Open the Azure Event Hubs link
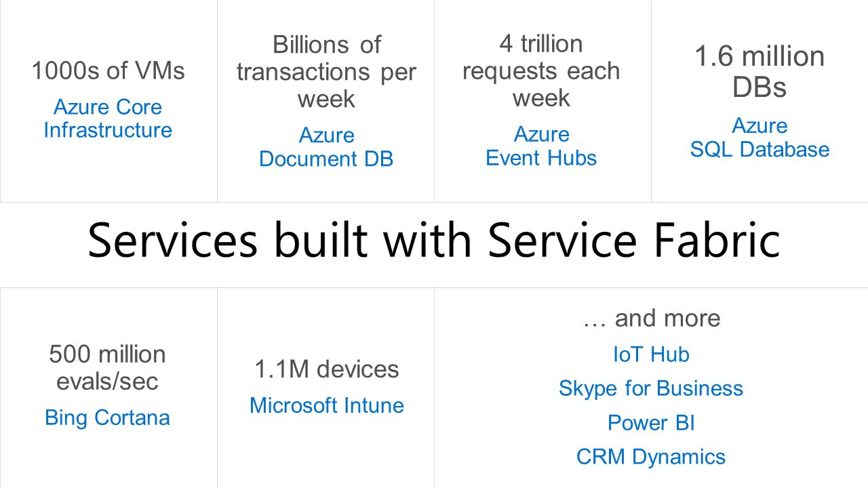This screenshot has height=488, width=868. click(541, 146)
